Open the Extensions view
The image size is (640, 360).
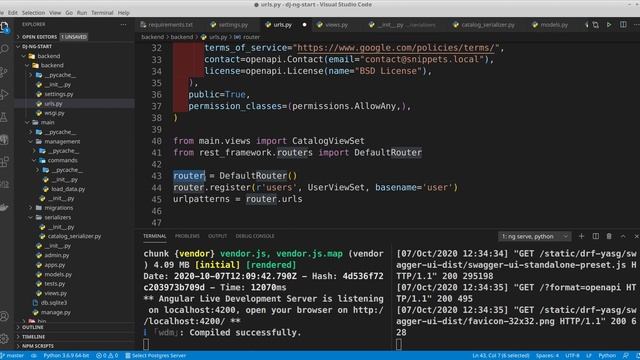(x=4, y=162)
